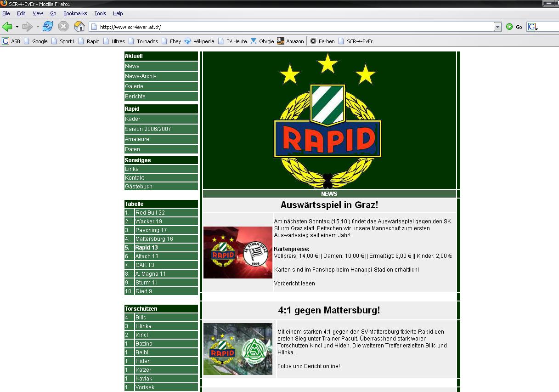Click the 4:1 gegen Mattersburg headline
Image resolution: width=559 pixels, height=392 pixels.
click(329, 310)
